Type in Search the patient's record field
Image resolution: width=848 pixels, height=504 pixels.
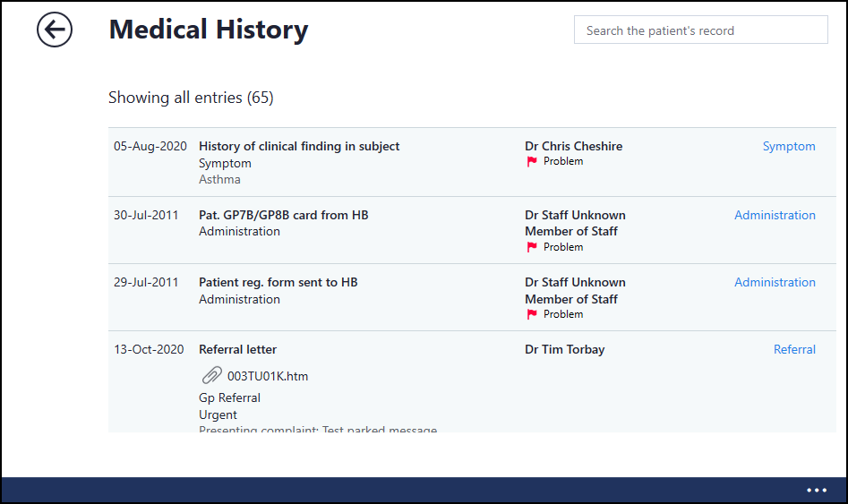(x=700, y=30)
